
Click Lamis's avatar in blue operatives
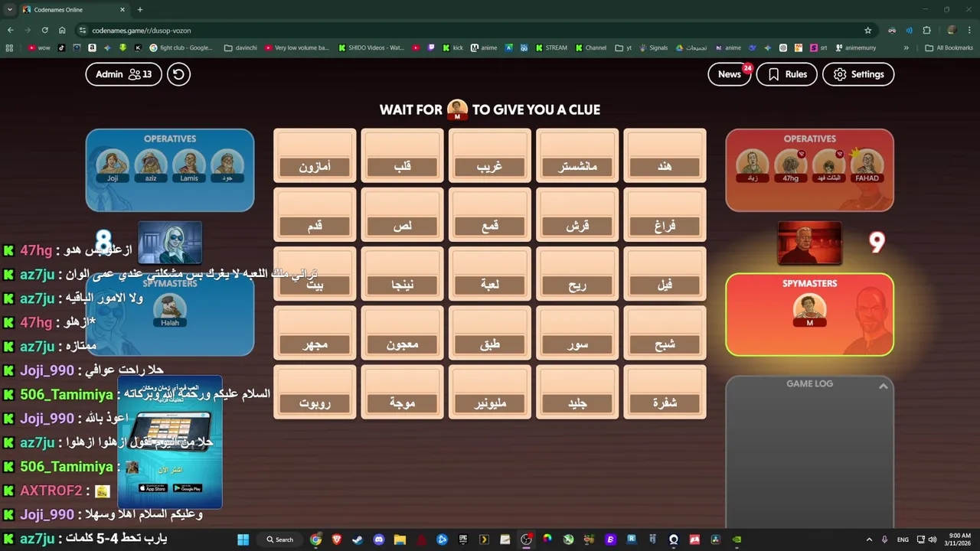click(189, 163)
